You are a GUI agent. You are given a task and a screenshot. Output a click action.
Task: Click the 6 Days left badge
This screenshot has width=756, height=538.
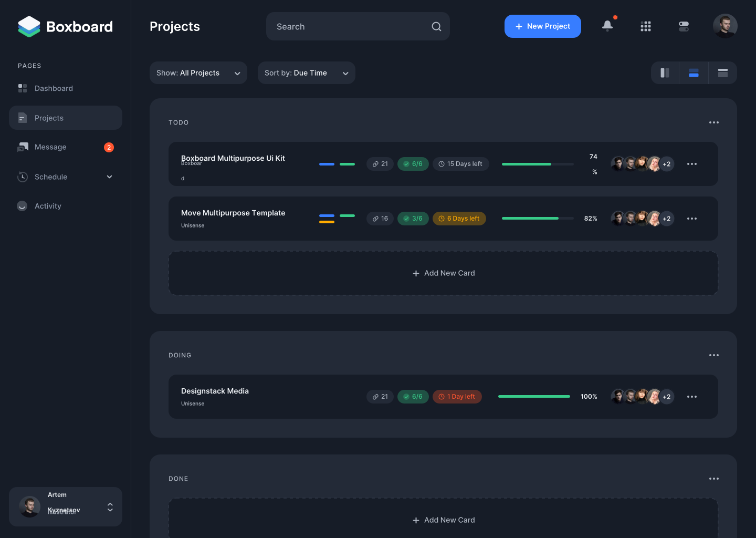point(459,219)
